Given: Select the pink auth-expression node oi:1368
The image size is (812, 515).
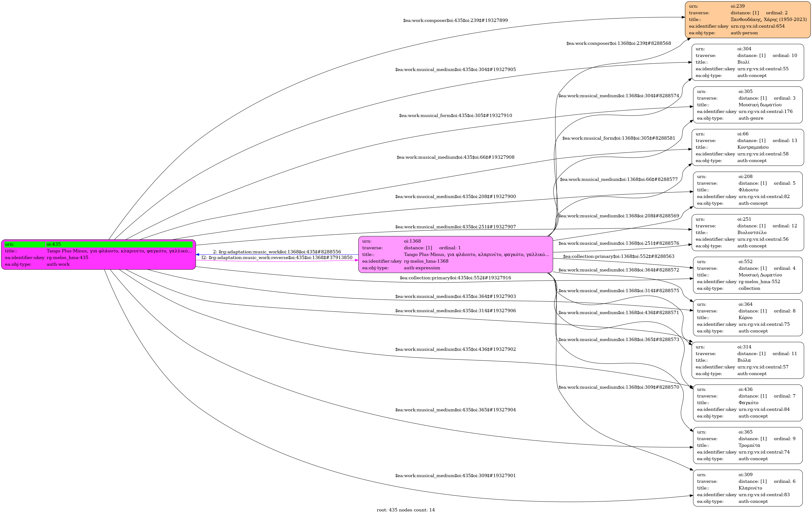Looking at the screenshot, I should (x=455, y=255).
